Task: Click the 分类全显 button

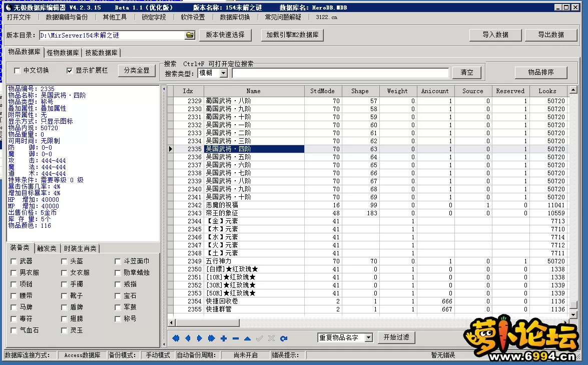Action: pyautogui.click(x=137, y=71)
